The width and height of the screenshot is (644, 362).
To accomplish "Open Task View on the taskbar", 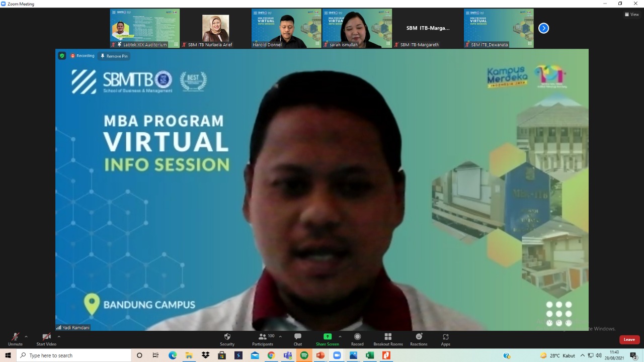I will (155, 355).
